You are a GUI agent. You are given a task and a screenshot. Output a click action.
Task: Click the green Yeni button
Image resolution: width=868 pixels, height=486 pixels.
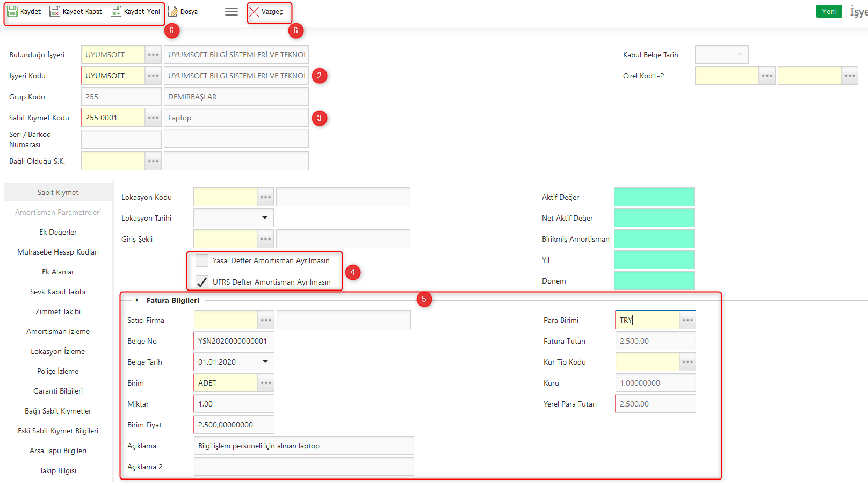click(x=829, y=11)
